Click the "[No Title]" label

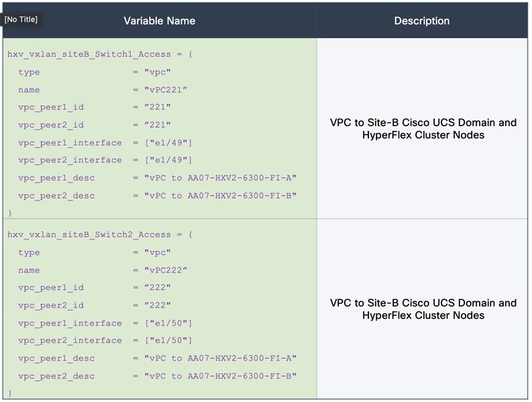21,19
